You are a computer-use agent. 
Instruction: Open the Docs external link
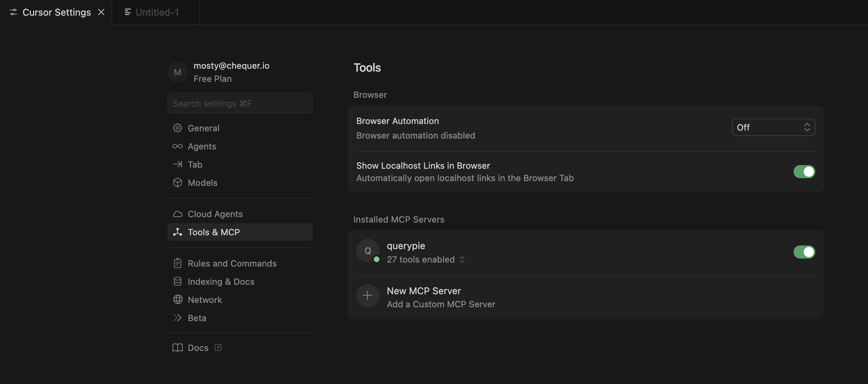pyautogui.click(x=198, y=348)
